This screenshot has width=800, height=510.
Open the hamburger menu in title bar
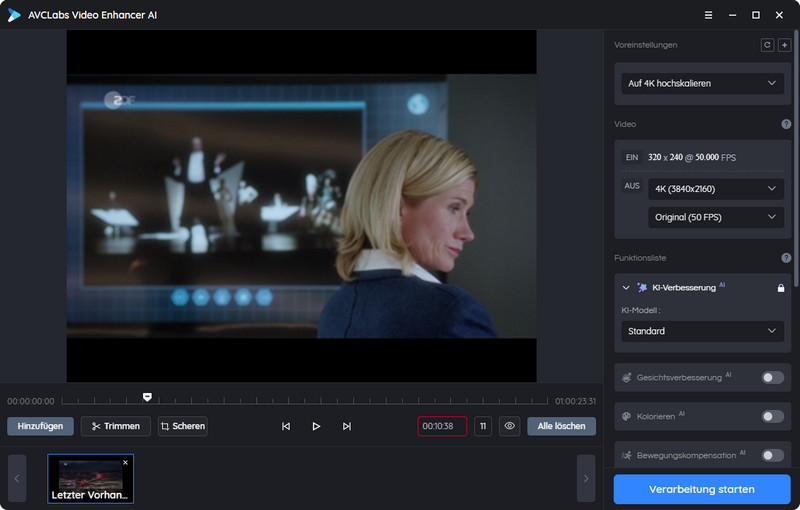(x=708, y=15)
